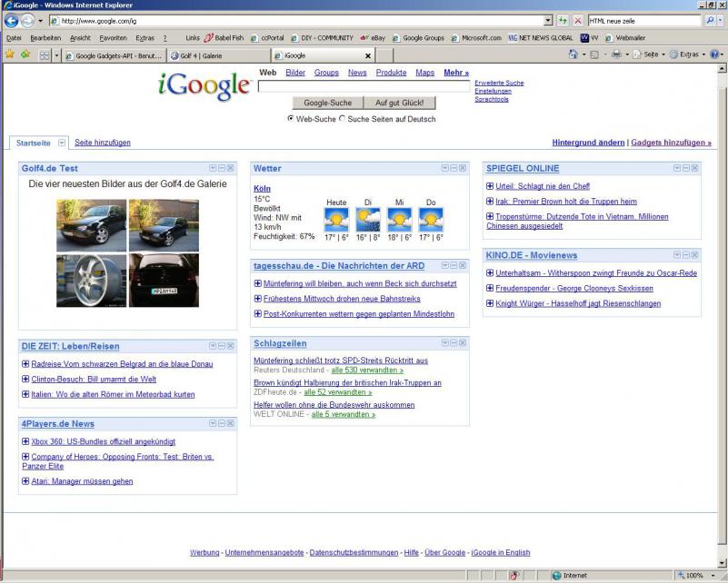Click the browser Back arrow button

pos(12,20)
